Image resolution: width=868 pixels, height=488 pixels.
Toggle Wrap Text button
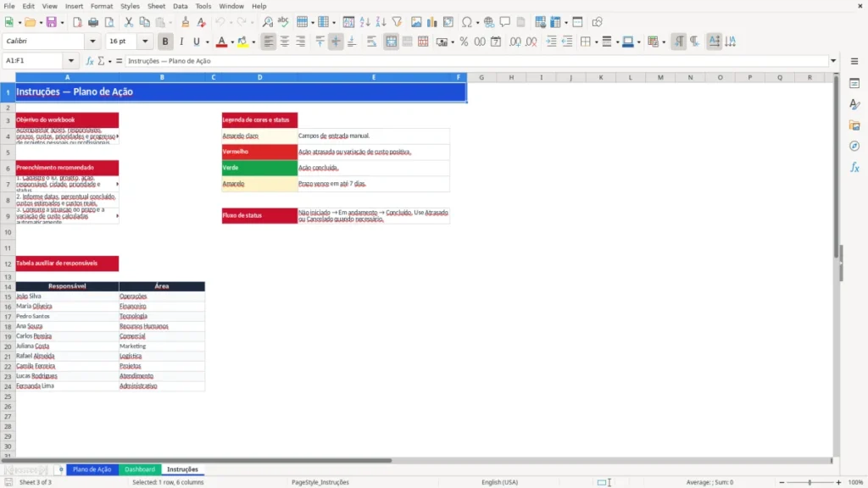[371, 42]
